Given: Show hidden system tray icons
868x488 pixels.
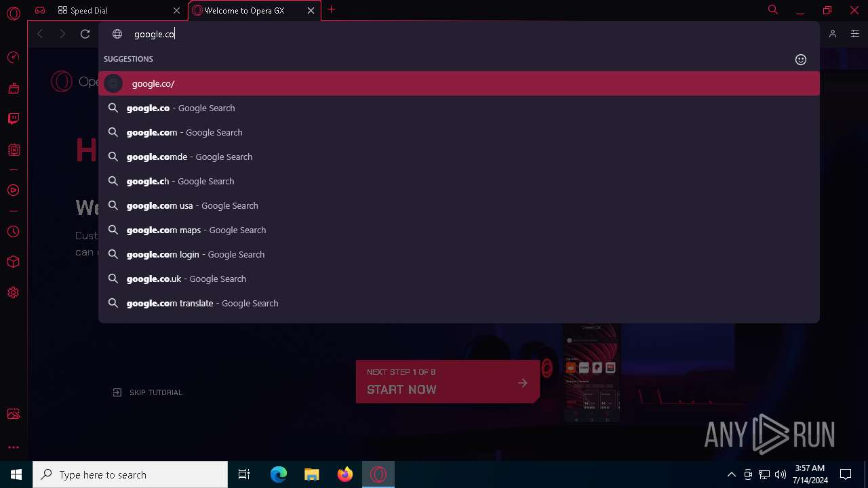Looking at the screenshot, I should tap(731, 474).
